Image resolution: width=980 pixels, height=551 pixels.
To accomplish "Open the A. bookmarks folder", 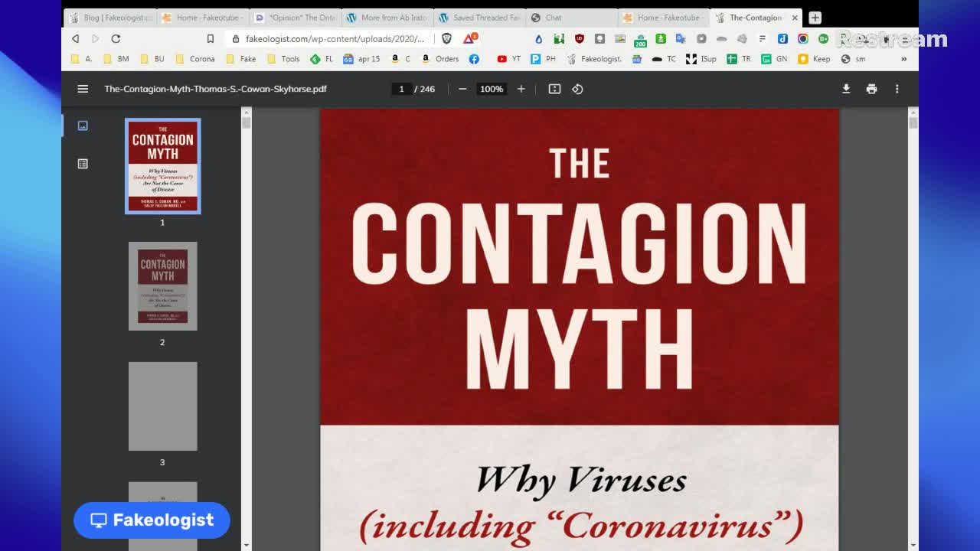I will (81, 59).
